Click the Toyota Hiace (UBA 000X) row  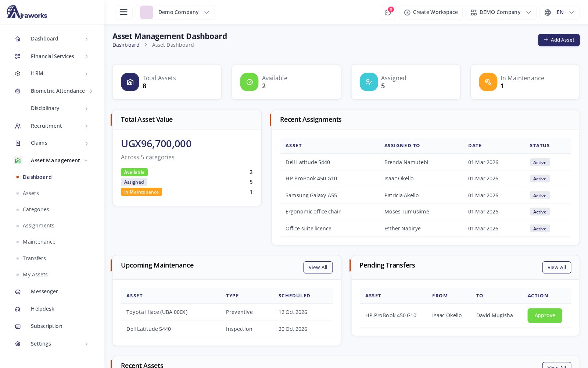pyautogui.click(x=227, y=312)
